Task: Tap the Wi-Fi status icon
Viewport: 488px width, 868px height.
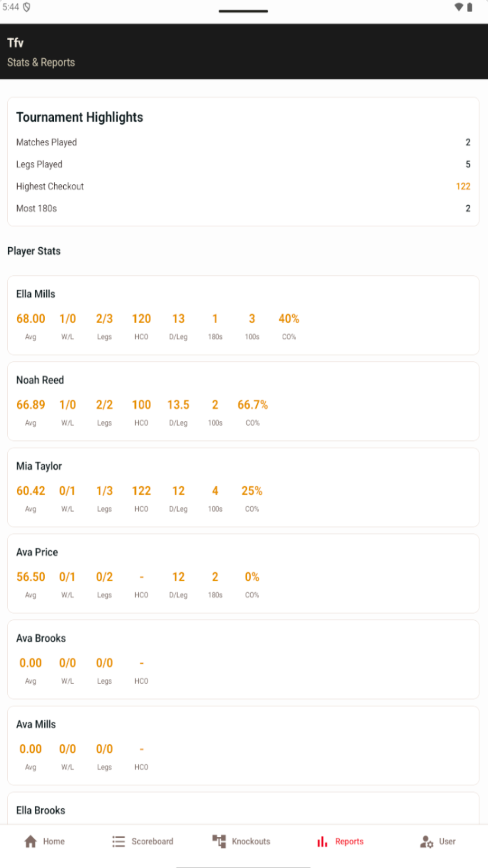Action: (459, 7)
